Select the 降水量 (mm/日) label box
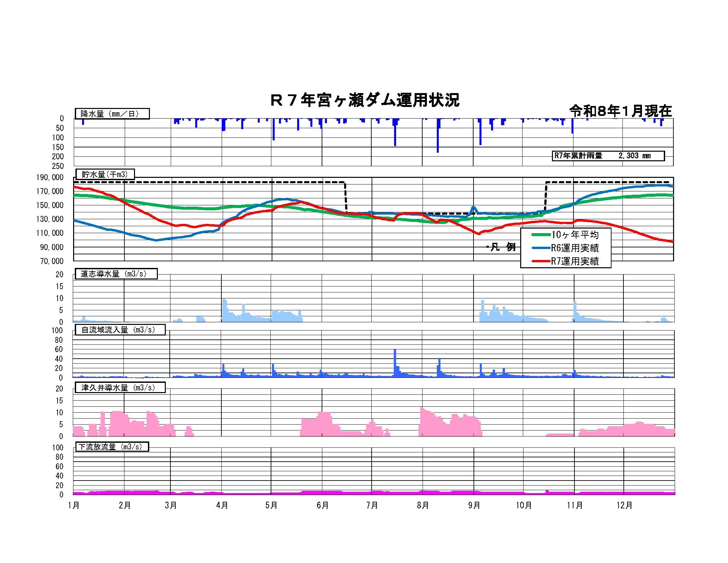The image size is (728, 563). click(x=112, y=114)
